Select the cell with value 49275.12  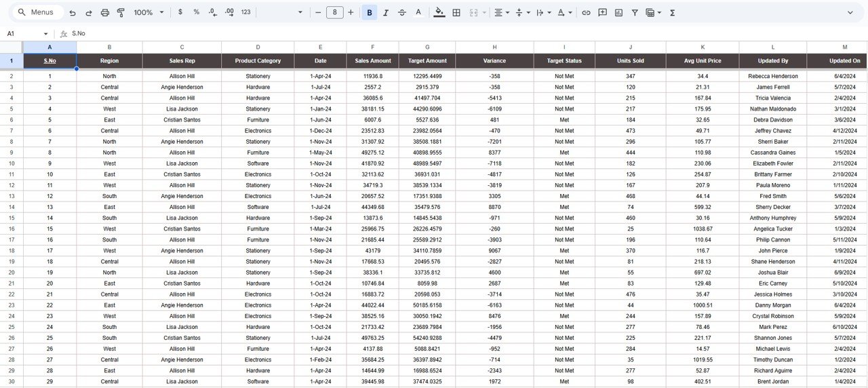click(x=373, y=153)
